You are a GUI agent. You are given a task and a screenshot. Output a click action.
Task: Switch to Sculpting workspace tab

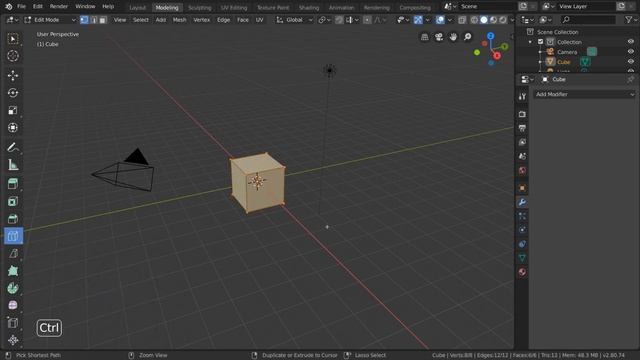pyautogui.click(x=200, y=8)
